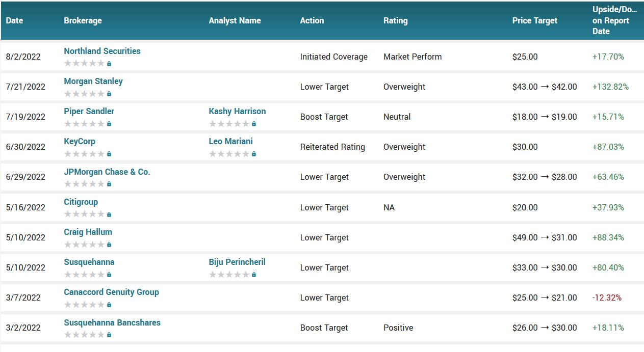Select the Market Perform rating cell
The image size is (644, 352).
(413, 57)
